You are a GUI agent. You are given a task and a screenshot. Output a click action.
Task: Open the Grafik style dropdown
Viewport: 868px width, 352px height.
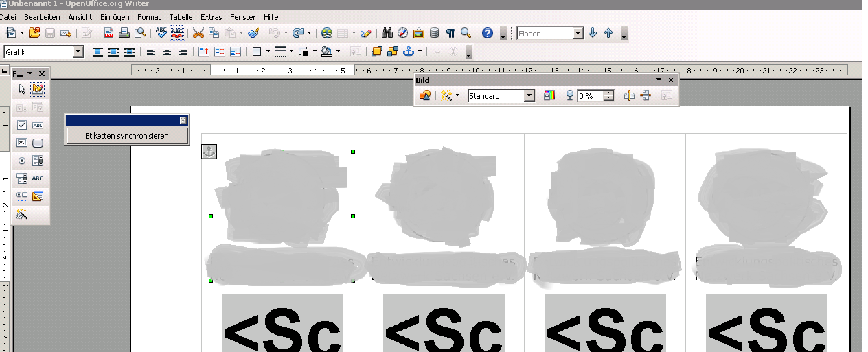[78, 51]
